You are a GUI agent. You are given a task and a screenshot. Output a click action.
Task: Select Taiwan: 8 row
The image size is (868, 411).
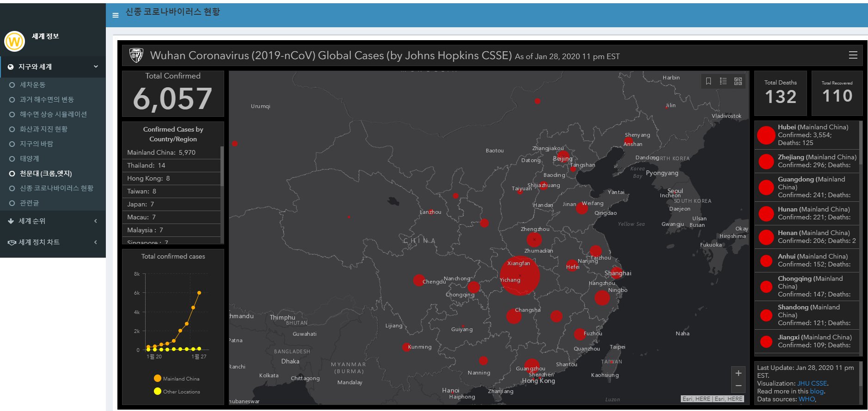pyautogui.click(x=171, y=191)
